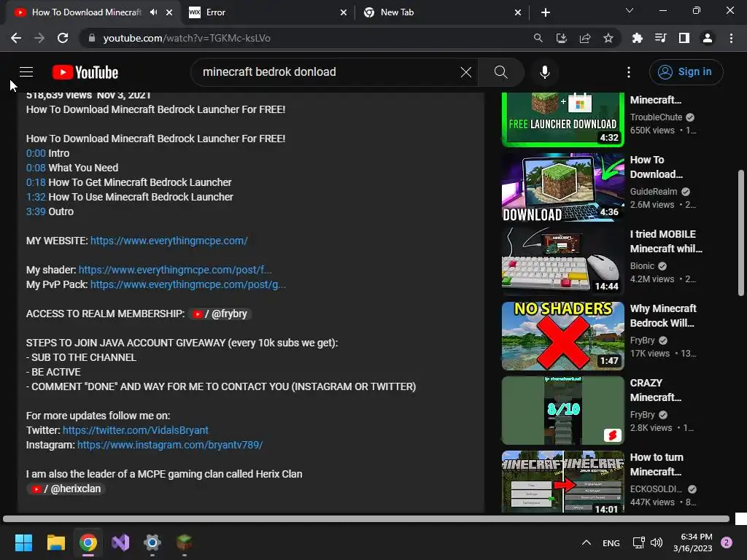Viewport: 747px width, 560px height.
Task: Jump to 1:32 timestamp
Action: [36, 197]
